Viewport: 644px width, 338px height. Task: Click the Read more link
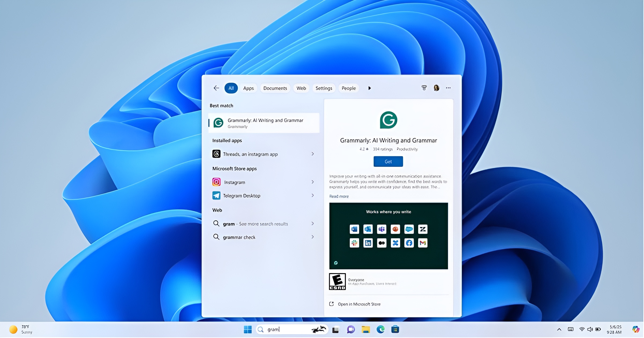coord(339,196)
